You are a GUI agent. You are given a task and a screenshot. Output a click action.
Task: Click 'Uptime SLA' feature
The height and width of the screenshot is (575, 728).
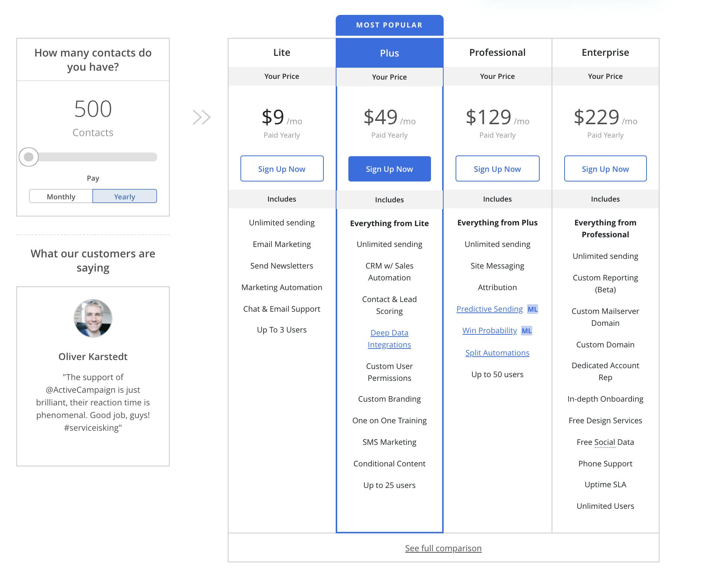point(605,485)
